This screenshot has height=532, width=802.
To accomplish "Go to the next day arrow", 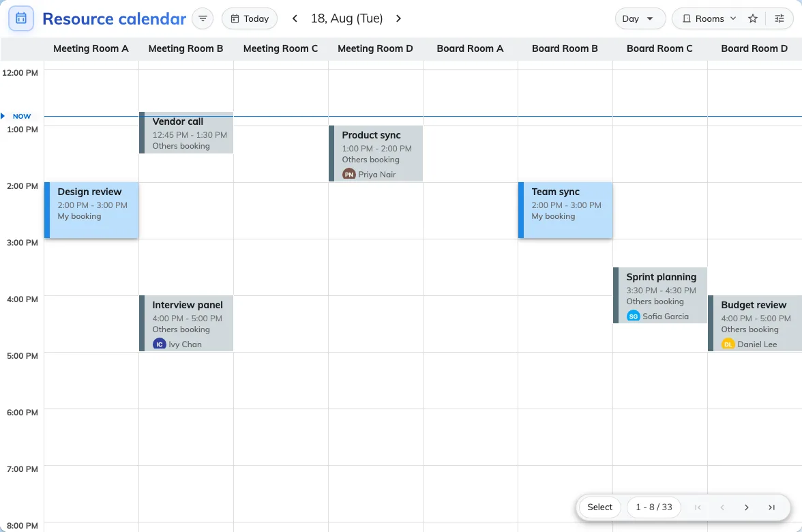I will (398, 18).
